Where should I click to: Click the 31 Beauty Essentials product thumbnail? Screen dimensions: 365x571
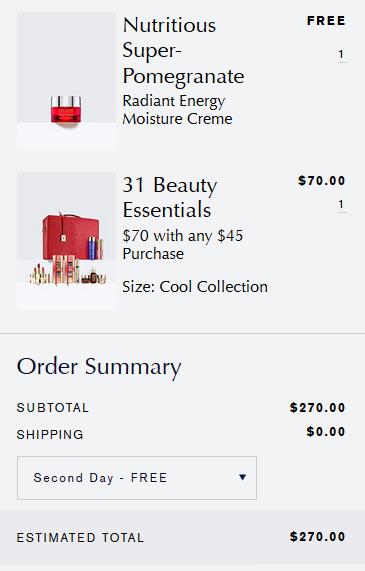point(66,241)
